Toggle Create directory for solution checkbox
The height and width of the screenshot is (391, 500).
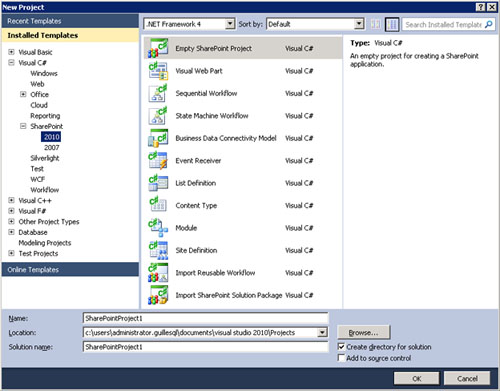tap(341, 347)
